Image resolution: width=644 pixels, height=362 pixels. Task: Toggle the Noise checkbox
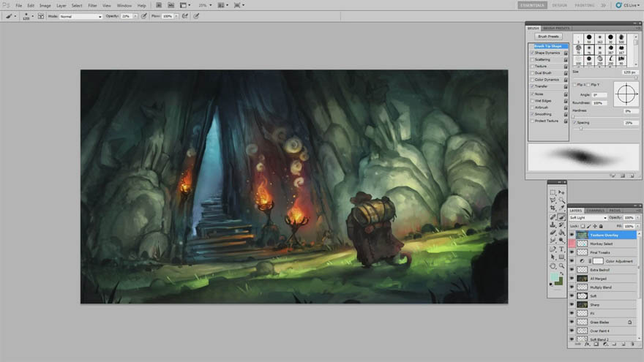[x=532, y=94]
